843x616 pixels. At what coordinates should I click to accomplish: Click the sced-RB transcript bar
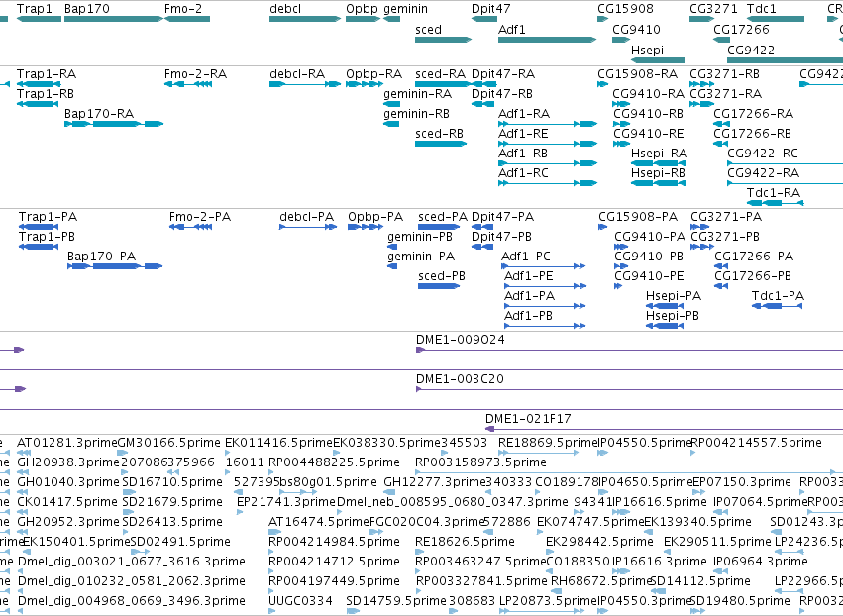pyautogui.click(x=441, y=144)
